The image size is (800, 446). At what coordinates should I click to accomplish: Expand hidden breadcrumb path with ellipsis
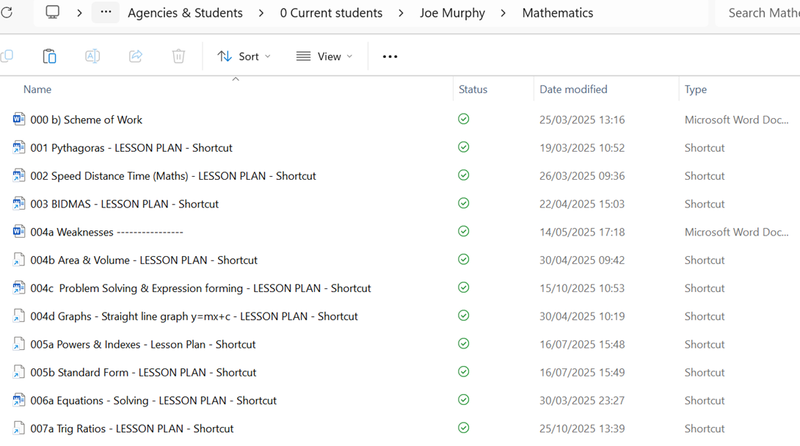point(106,13)
